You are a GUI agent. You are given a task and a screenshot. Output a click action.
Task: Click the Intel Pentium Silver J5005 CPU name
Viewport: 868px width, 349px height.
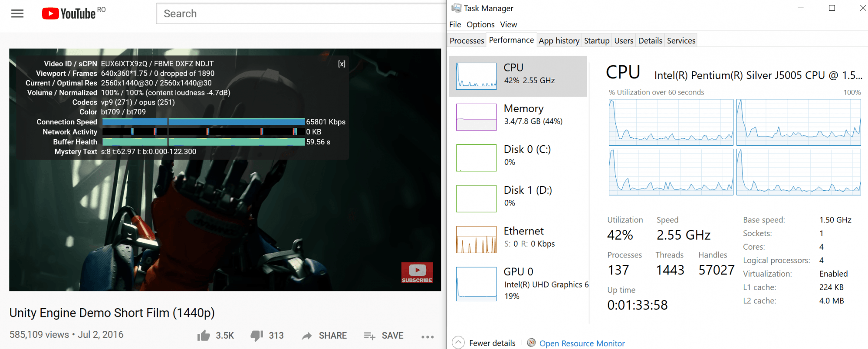pos(758,75)
